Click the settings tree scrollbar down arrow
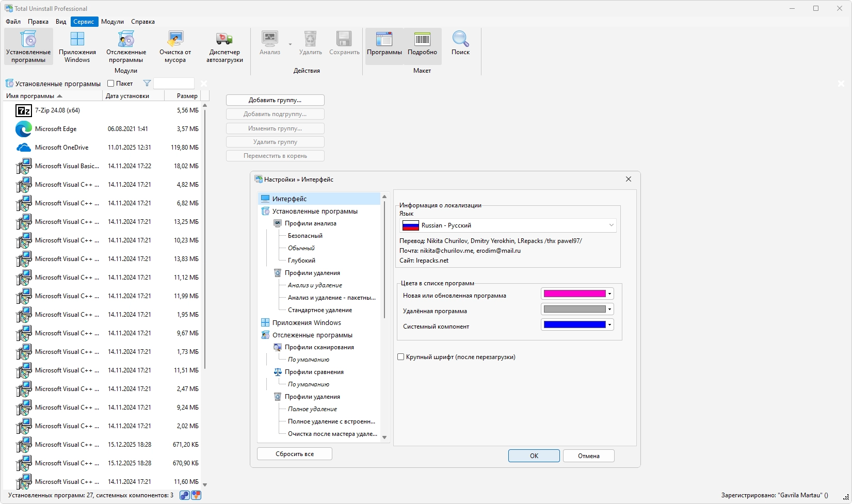The image size is (852, 504). (x=384, y=437)
